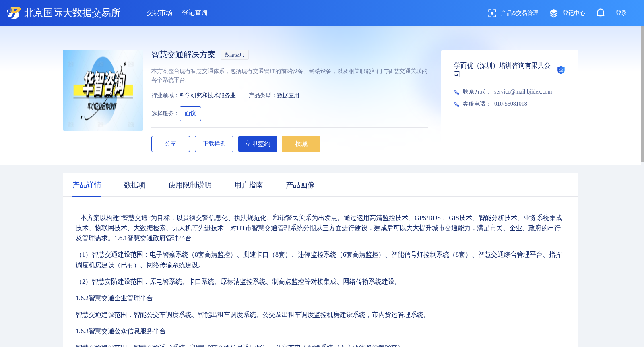
Task: Click phone icon beside 客服电话
Action: click(x=457, y=104)
